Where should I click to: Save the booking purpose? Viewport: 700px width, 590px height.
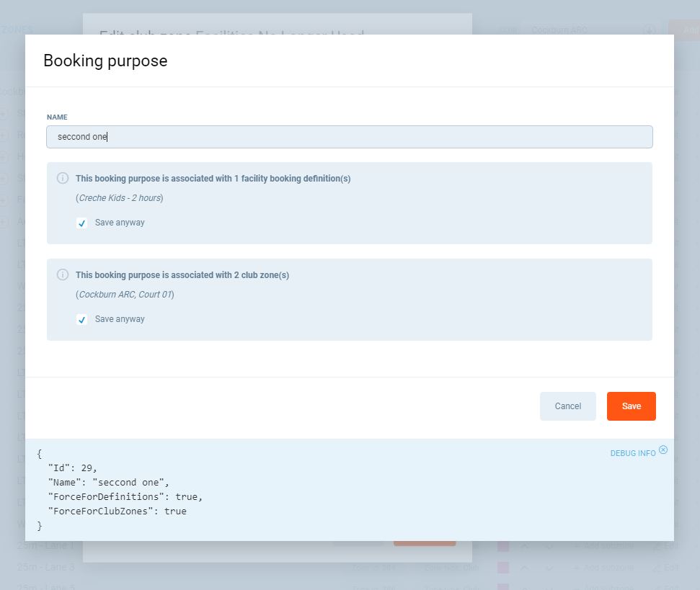pos(631,406)
